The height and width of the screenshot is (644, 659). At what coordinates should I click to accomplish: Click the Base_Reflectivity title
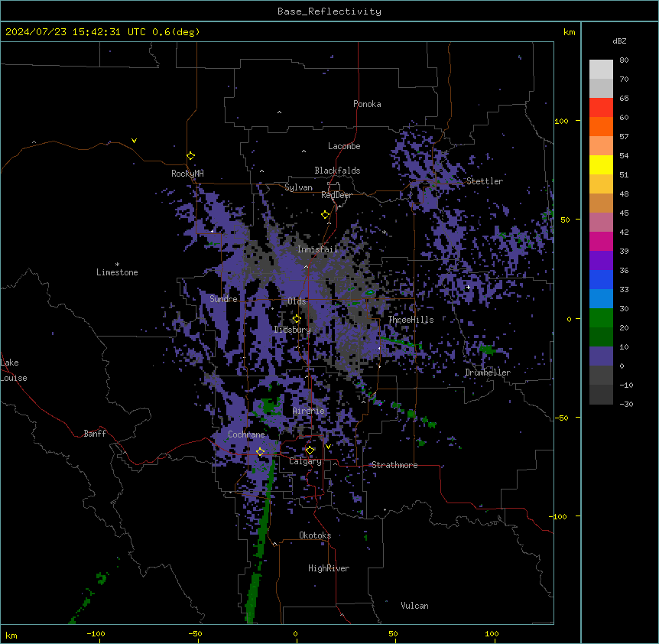click(329, 11)
